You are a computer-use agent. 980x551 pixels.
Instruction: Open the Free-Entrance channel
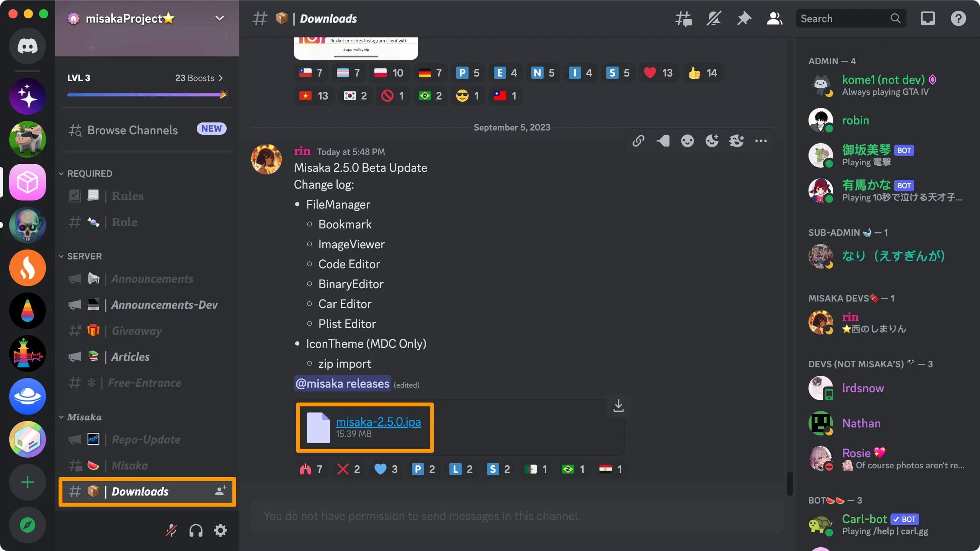pos(144,383)
